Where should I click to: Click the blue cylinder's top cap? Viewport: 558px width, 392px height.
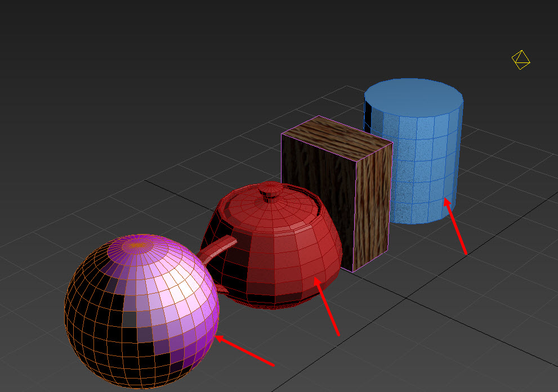point(413,98)
